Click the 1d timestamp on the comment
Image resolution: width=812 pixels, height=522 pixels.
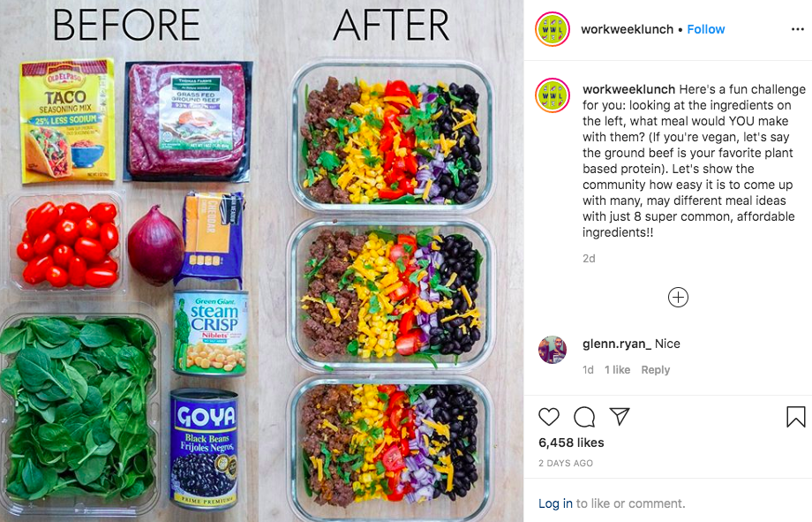pos(588,370)
